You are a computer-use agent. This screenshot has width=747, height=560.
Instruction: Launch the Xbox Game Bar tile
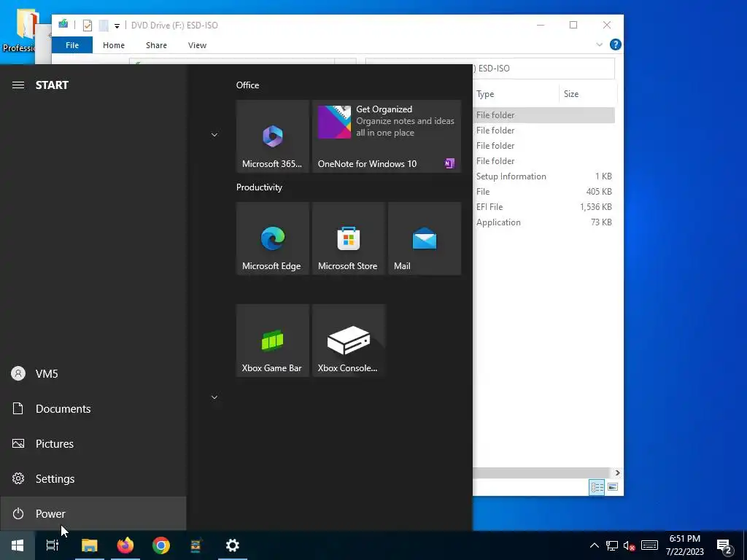(273, 341)
